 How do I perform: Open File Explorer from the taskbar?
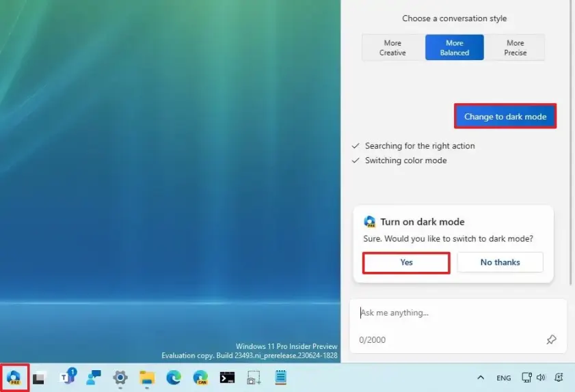point(147,378)
